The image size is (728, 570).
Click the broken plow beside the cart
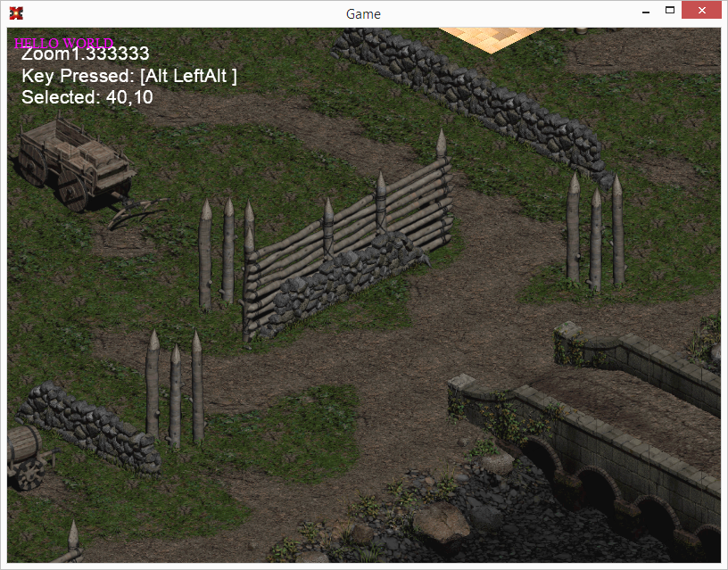[137, 212]
